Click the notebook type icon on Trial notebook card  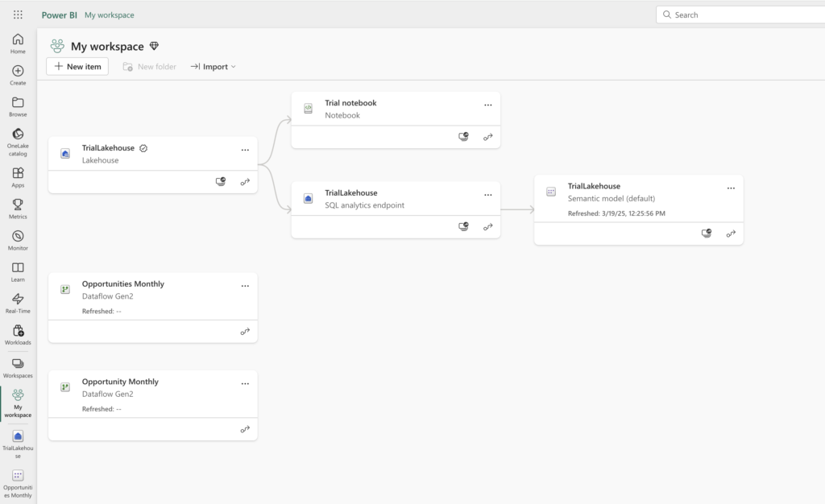click(x=309, y=108)
